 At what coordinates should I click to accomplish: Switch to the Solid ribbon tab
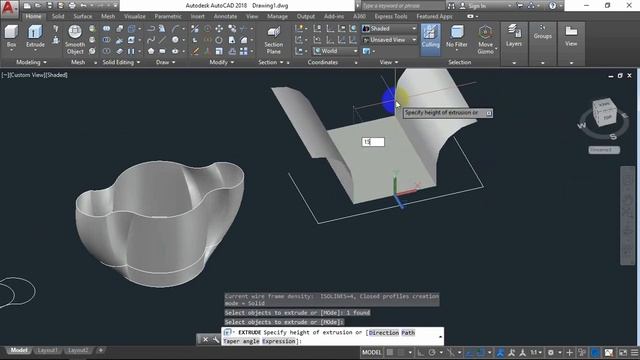pos(58,16)
